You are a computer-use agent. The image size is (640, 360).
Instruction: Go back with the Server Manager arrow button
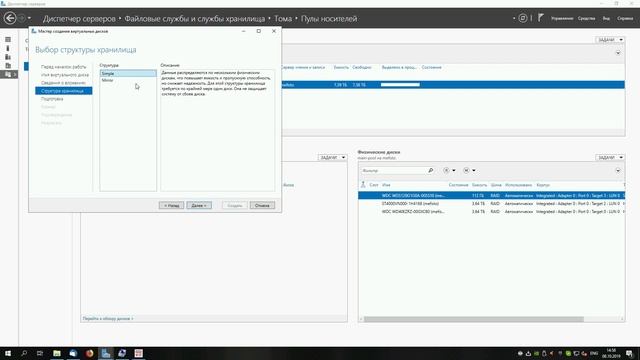point(10,18)
